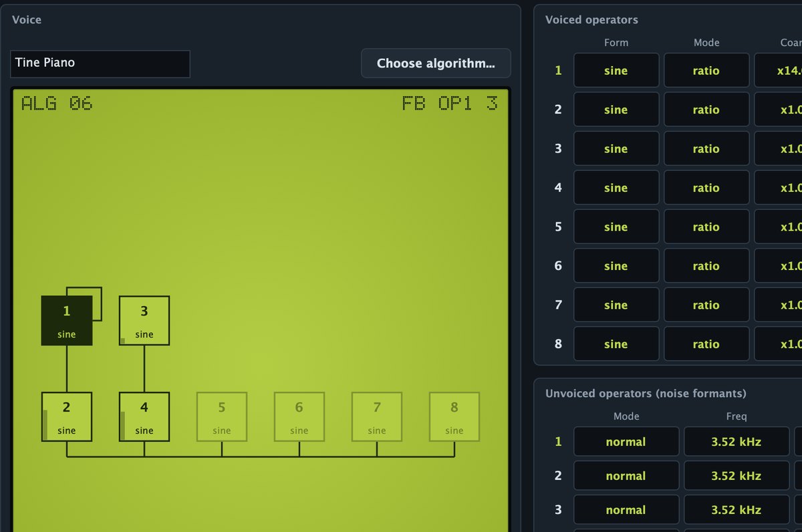The image size is (802, 532).
Task: Open Form cell for voiced operator 5
Action: click(x=616, y=227)
